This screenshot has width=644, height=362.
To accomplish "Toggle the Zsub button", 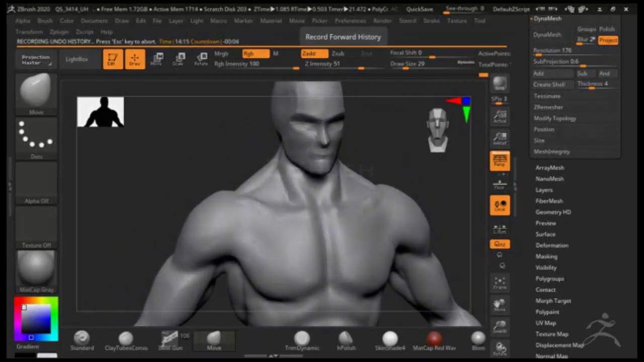I will [338, 53].
